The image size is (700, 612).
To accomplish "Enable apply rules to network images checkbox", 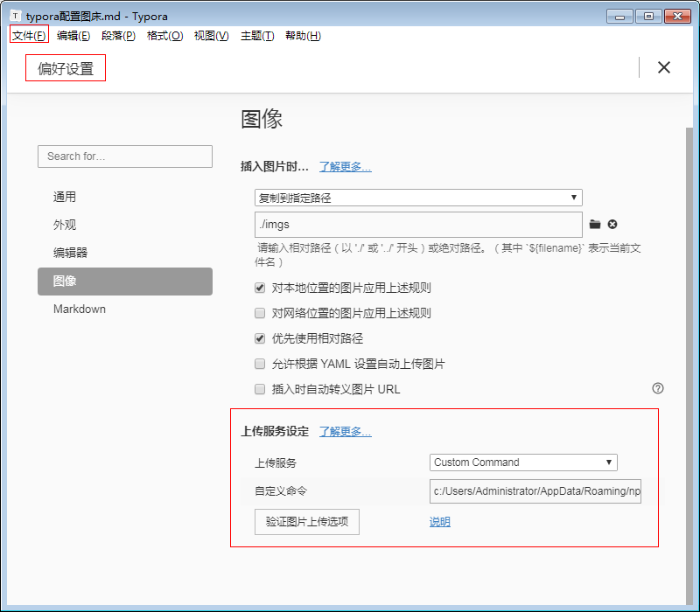I will click(x=260, y=313).
